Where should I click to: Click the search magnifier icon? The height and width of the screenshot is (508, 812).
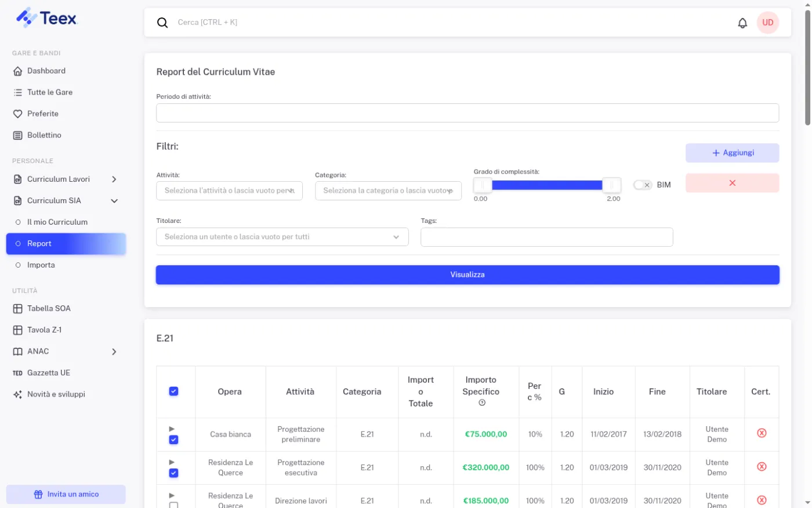click(x=162, y=23)
